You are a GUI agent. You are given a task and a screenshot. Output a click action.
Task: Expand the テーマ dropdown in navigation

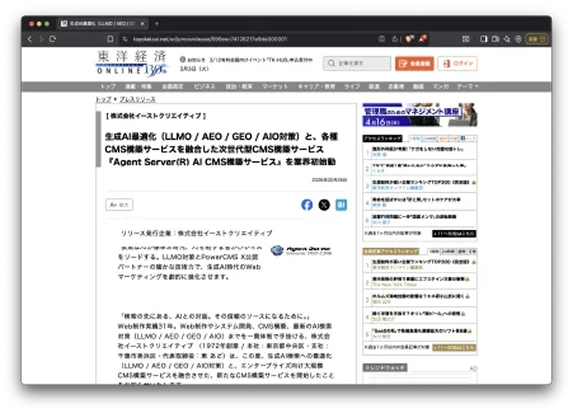[x=467, y=86]
